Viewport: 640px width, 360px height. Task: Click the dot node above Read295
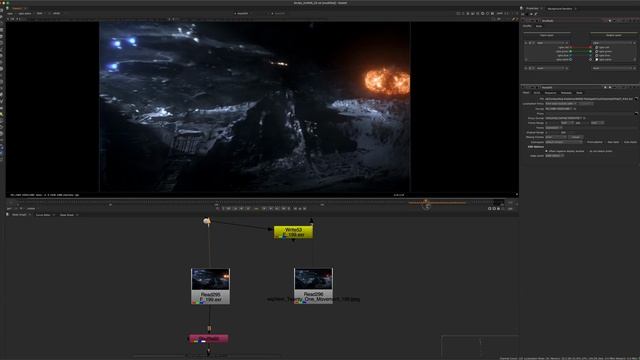[207, 221]
